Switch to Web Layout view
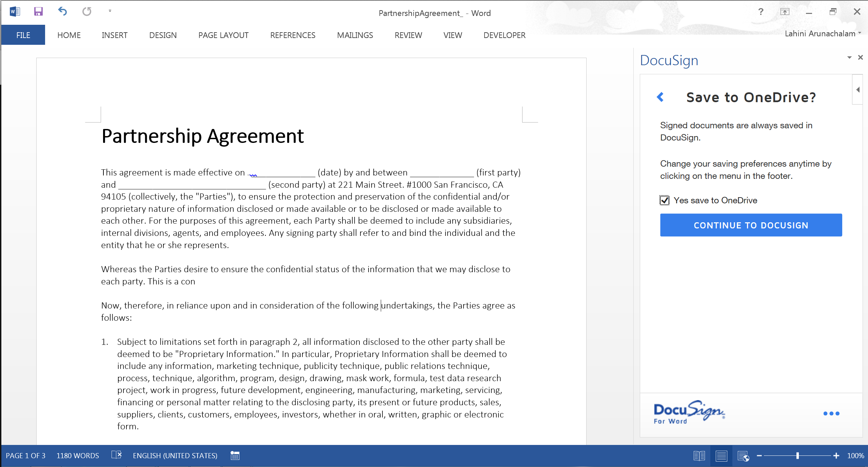 click(x=743, y=456)
